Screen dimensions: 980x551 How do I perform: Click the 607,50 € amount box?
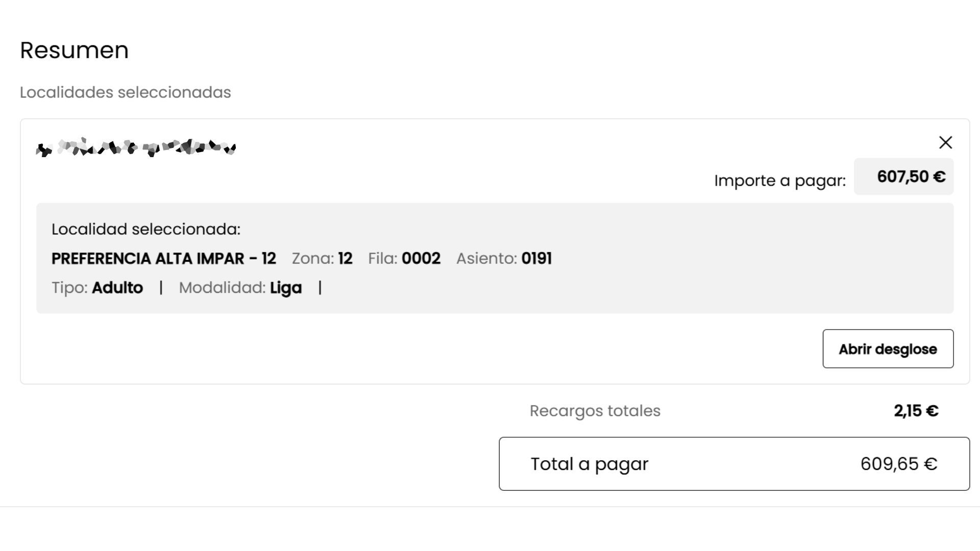pyautogui.click(x=903, y=177)
